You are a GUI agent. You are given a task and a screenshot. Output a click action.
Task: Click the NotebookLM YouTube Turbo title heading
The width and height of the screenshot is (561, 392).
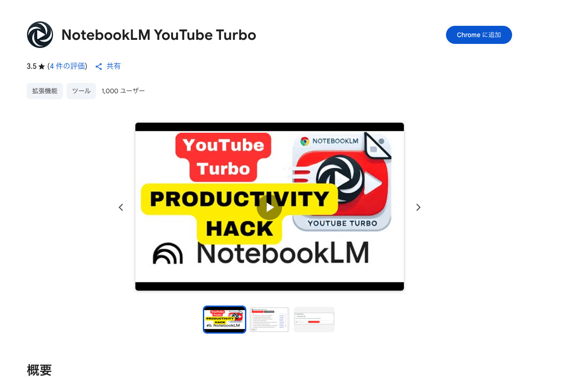coord(159,35)
